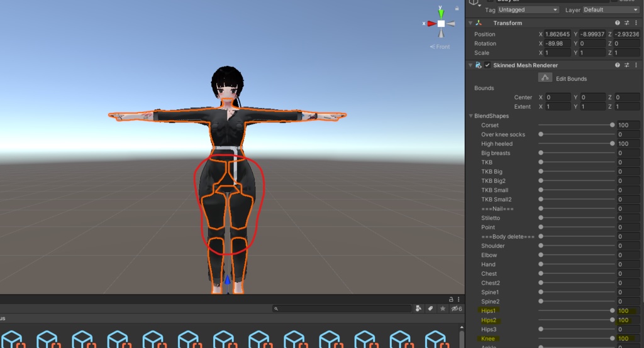This screenshot has height=348, width=644.
Task: Click the Chest2 blendshape label
Action: coord(491,283)
